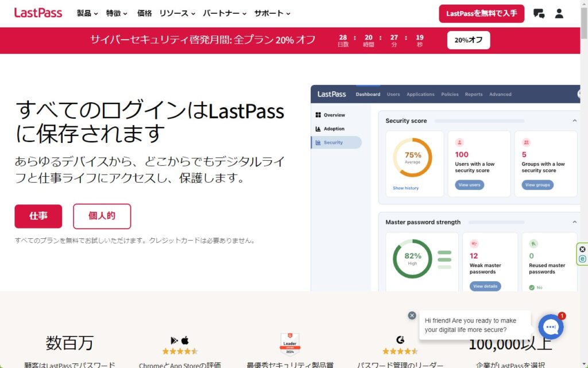Click the Google Play and Apple store icons
588x368 pixels.
180,340
